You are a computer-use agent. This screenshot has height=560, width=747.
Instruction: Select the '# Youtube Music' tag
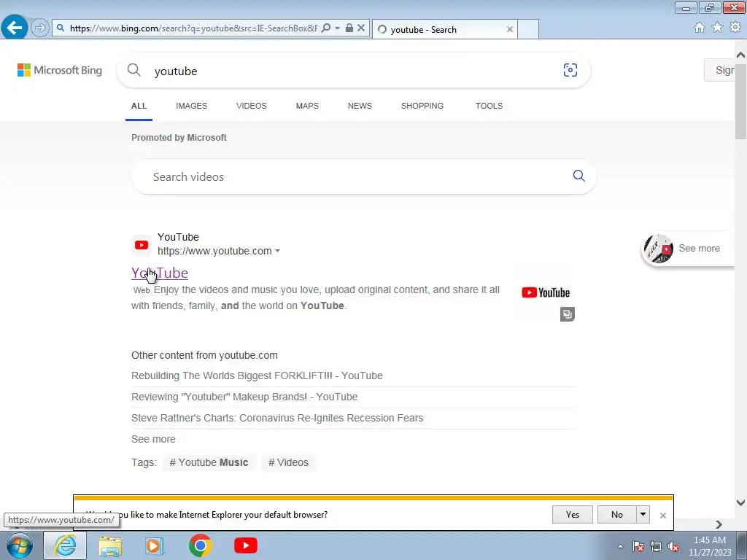(209, 462)
